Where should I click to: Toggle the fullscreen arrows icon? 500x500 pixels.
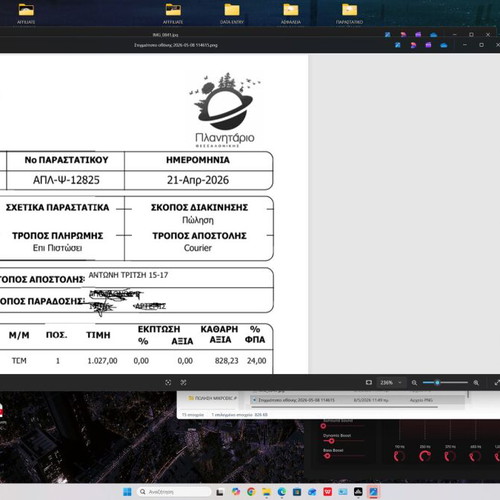click(x=497, y=383)
